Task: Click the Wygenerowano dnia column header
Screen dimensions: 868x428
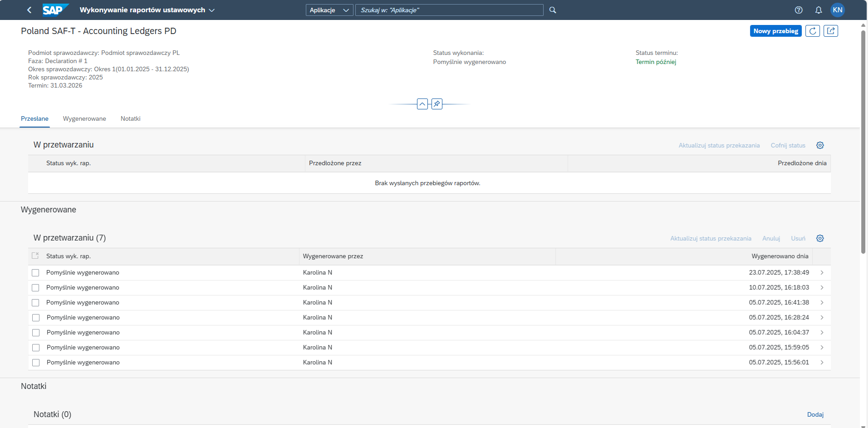Action: pos(780,256)
